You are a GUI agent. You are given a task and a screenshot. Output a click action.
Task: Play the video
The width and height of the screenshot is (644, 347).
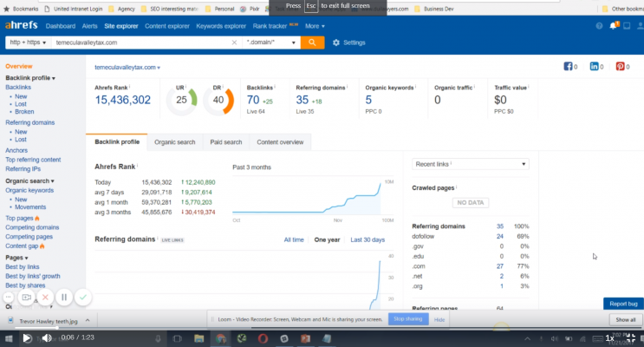26,337
